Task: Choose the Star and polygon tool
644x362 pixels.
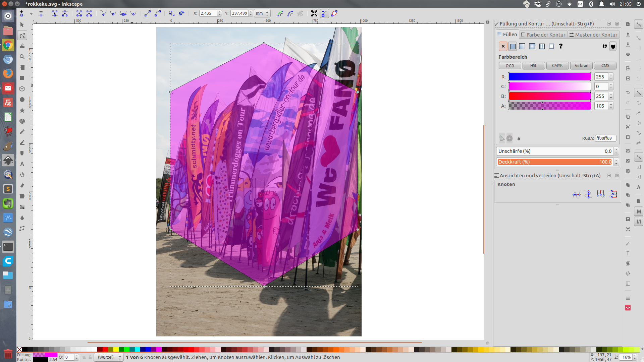Action: [22, 110]
